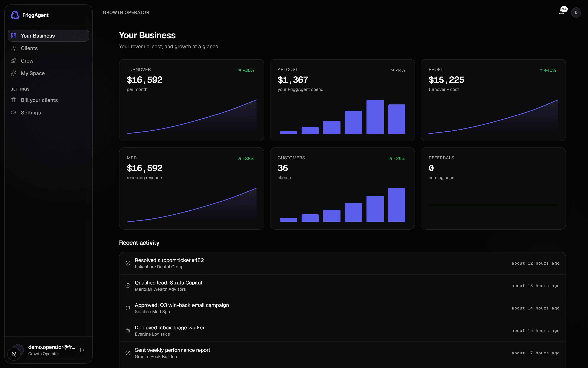Screen dimensions: 588x368
Task: Click demo.operator@fr... account name
Action: [x=51, y=347]
